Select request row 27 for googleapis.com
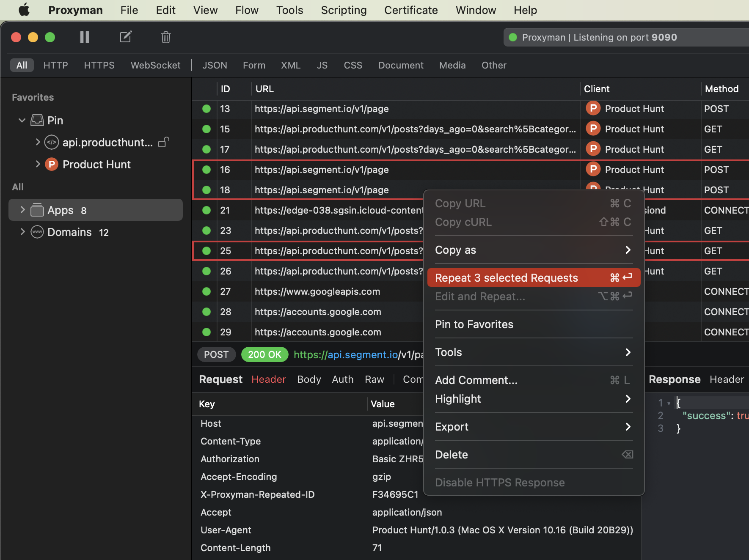 [x=317, y=291]
